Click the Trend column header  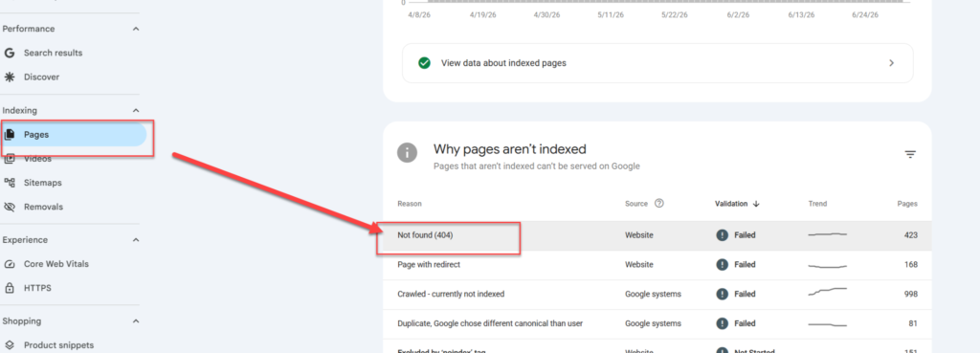[x=817, y=204]
